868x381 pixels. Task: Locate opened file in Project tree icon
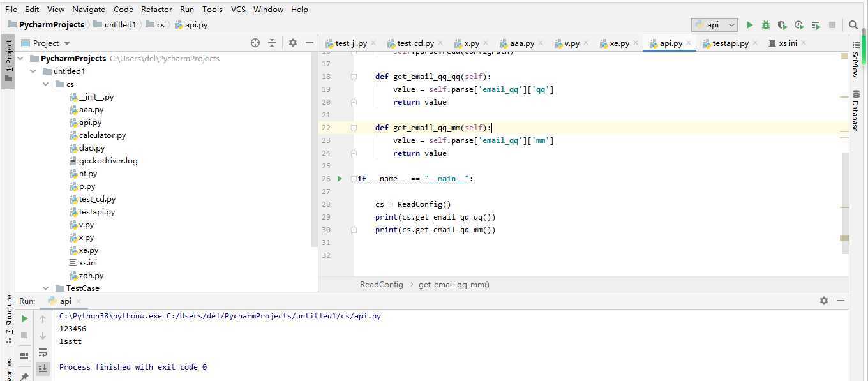pos(255,43)
